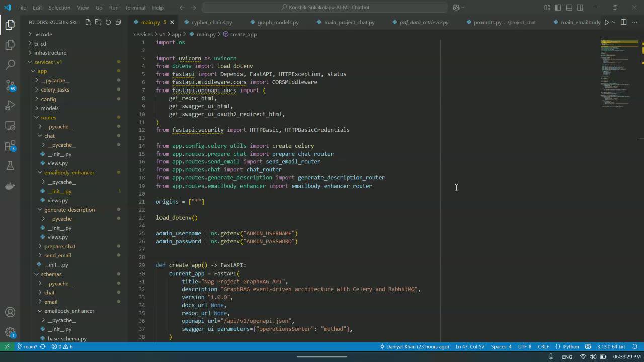
Task: Expand the celery_tasks folder
Action: coord(55,89)
